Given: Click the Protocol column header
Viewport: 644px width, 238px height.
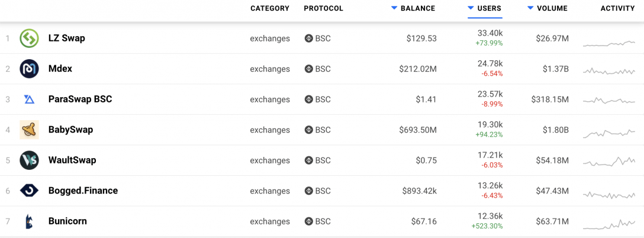Looking at the screenshot, I should (x=324, y=8).
